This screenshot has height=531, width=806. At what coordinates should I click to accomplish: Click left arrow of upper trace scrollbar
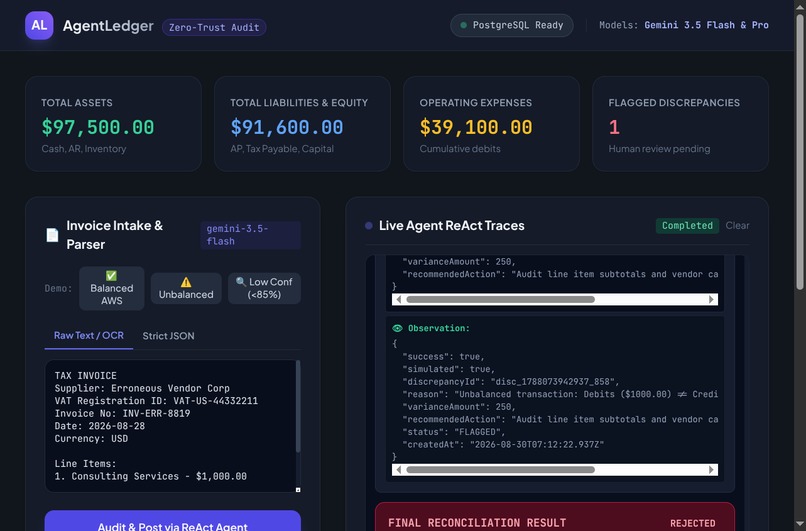(398, 299)
